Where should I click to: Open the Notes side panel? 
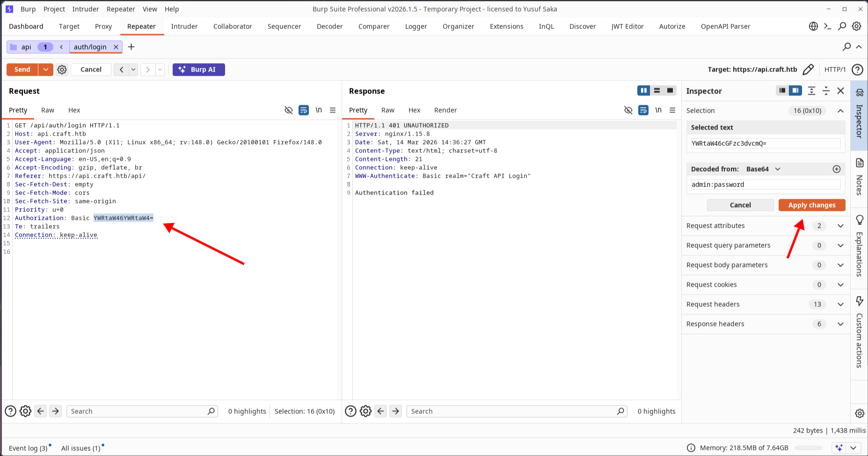(x=859, y=178)
